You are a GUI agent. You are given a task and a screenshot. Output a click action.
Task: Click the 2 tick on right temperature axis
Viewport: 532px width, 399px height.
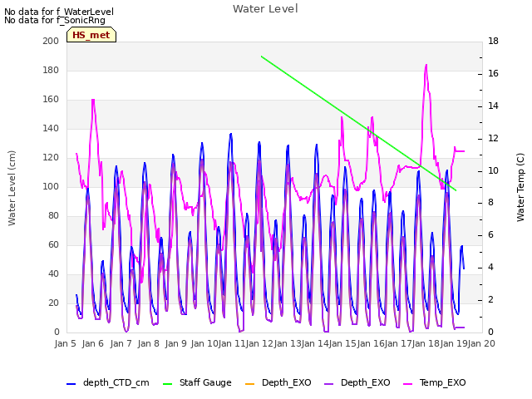pyautogui.click(x=490, y=300)
